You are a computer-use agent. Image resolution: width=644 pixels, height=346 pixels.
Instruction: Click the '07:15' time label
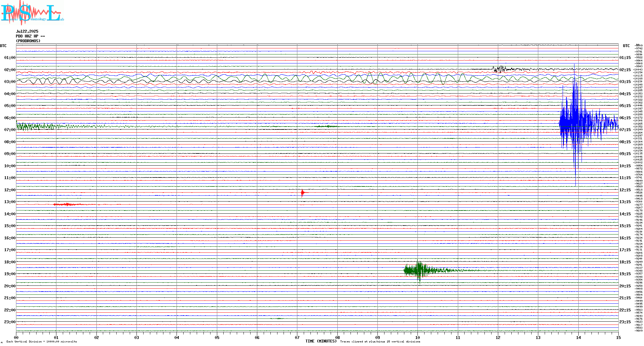tap(625, 130)
